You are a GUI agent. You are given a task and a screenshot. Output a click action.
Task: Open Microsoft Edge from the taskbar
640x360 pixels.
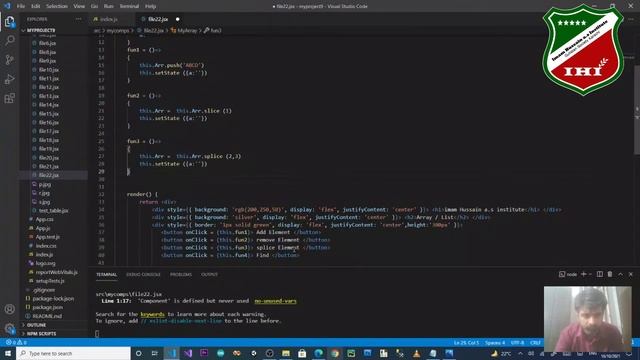click(x=318, y=353)
